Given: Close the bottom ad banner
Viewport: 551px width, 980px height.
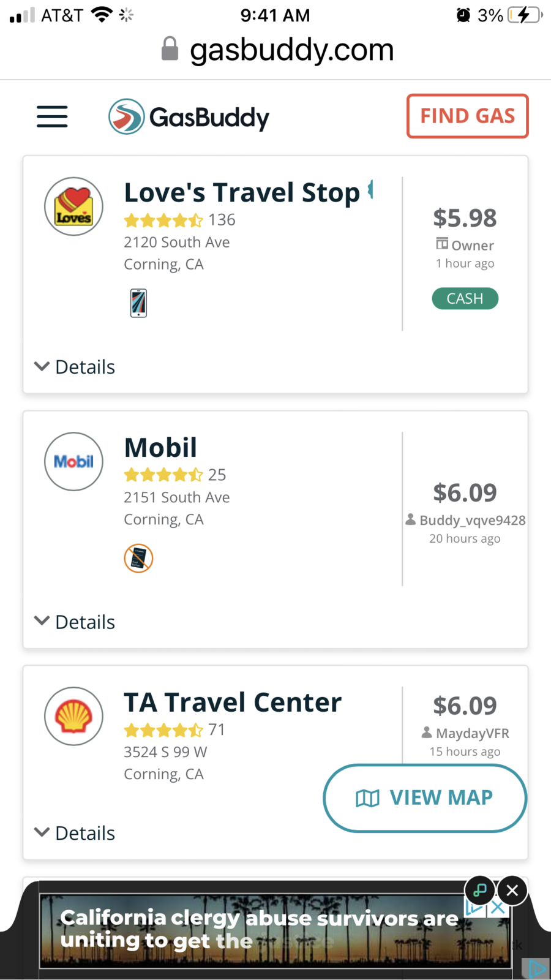Looking at the screenshot, I should (x=512, y=890).
